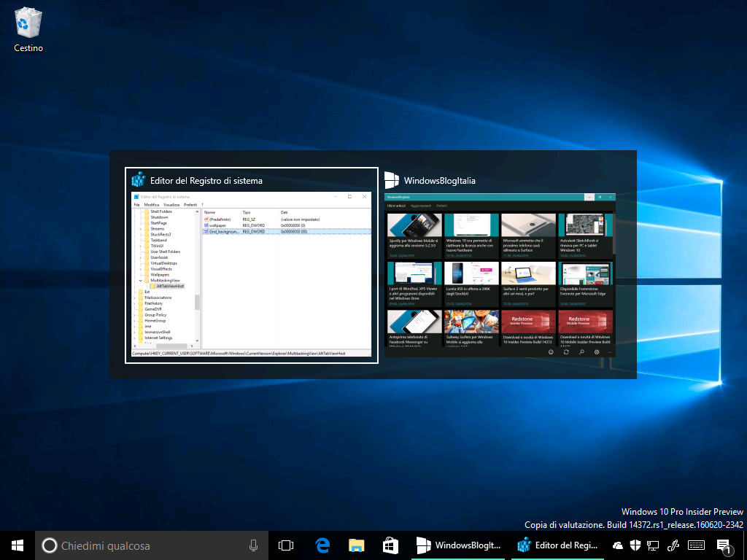747x560 pixels.
Task: Click the registry editor icon beside its title
Action: [138, 180]
